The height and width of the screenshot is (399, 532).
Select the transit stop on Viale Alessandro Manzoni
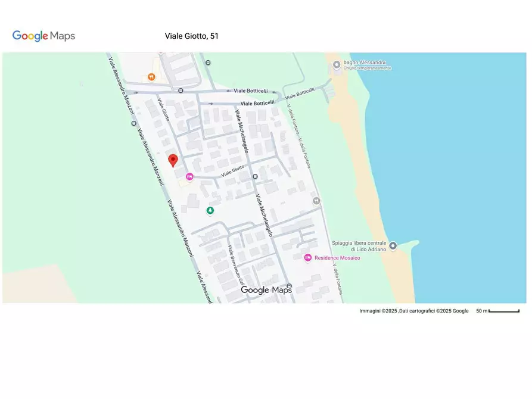point(133,122)
